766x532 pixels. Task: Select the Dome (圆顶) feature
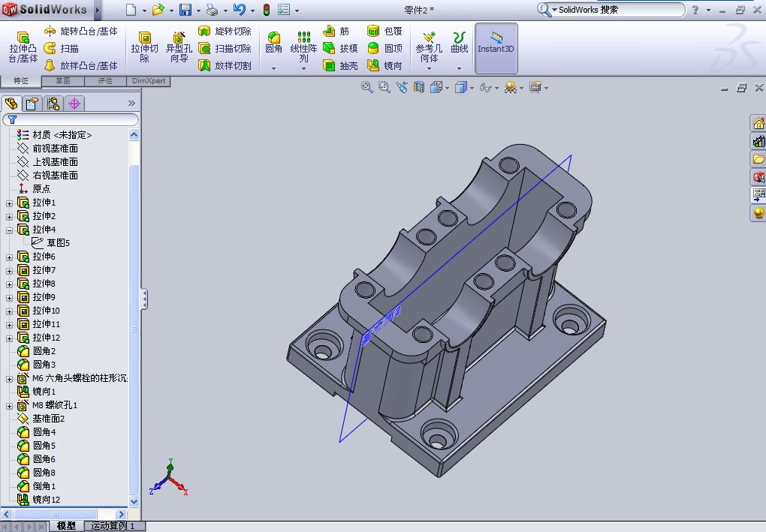coord(385,48)
